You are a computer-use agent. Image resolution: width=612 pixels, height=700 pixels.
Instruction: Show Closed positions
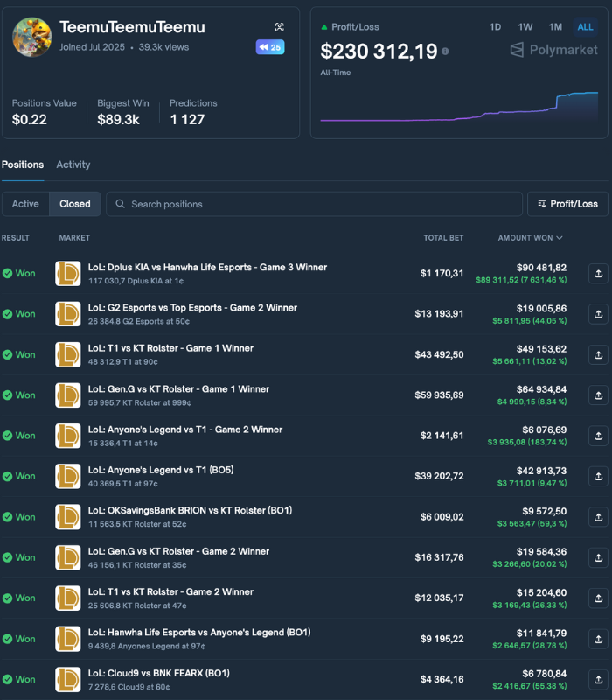(x=75, y=204)
